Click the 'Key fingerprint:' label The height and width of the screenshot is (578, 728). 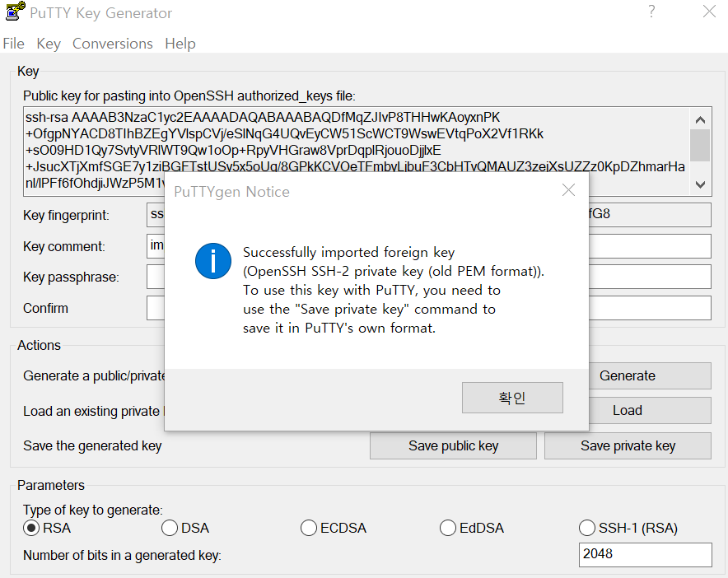[x=66, y=216]
